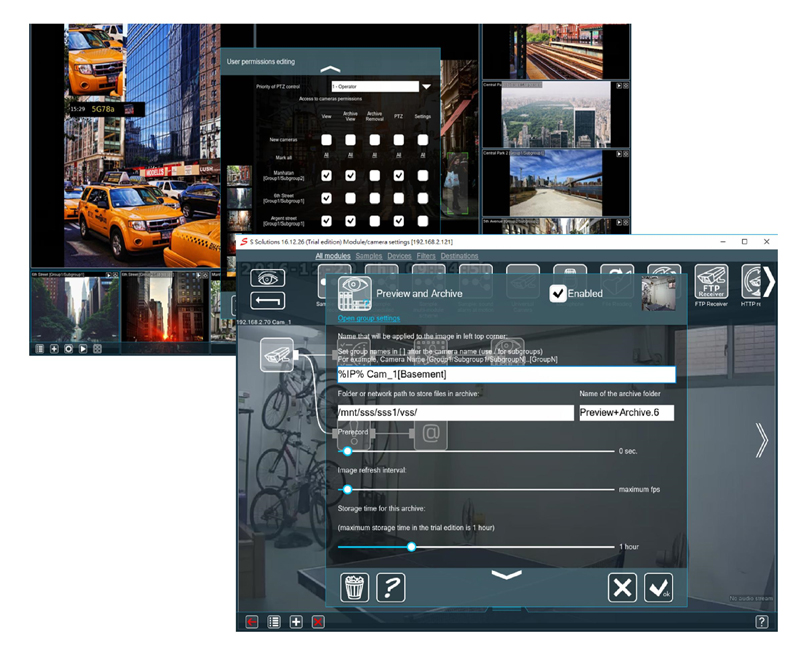Check Manhattan Archive Removal permission
The width and height of the screenshot is (800, 650).
374,176
